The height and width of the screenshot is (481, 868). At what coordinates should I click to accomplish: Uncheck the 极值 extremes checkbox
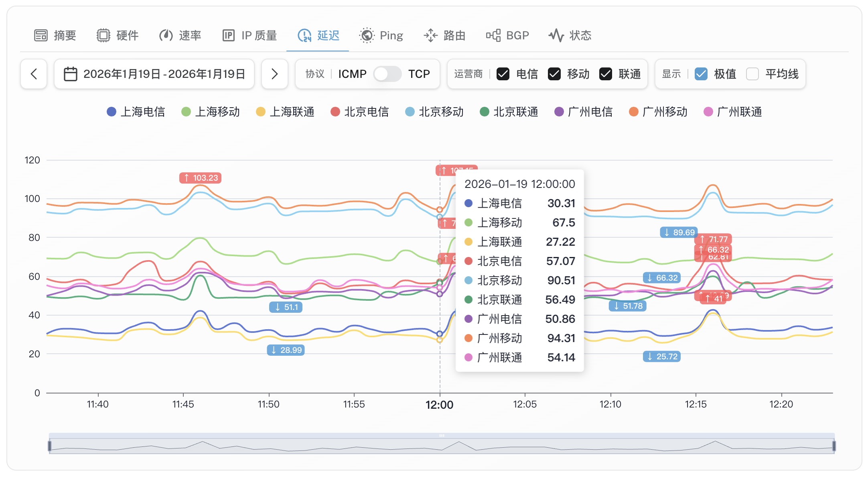(701, 74)
